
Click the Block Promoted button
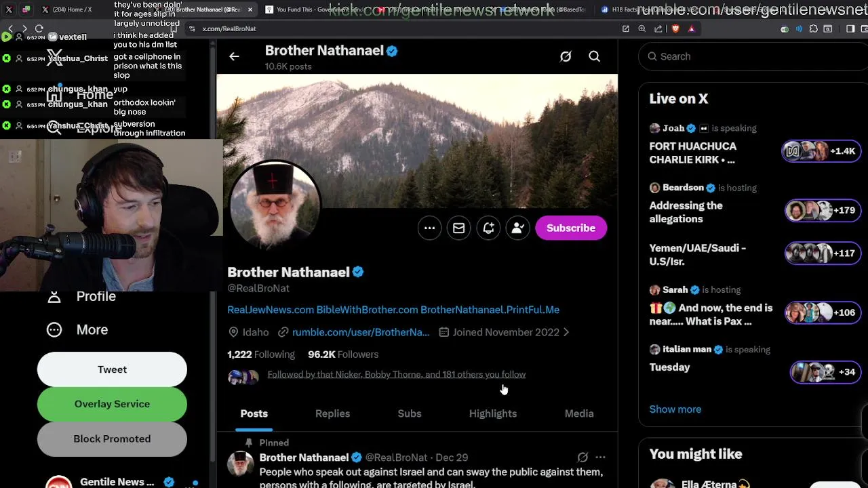[112, 439]
